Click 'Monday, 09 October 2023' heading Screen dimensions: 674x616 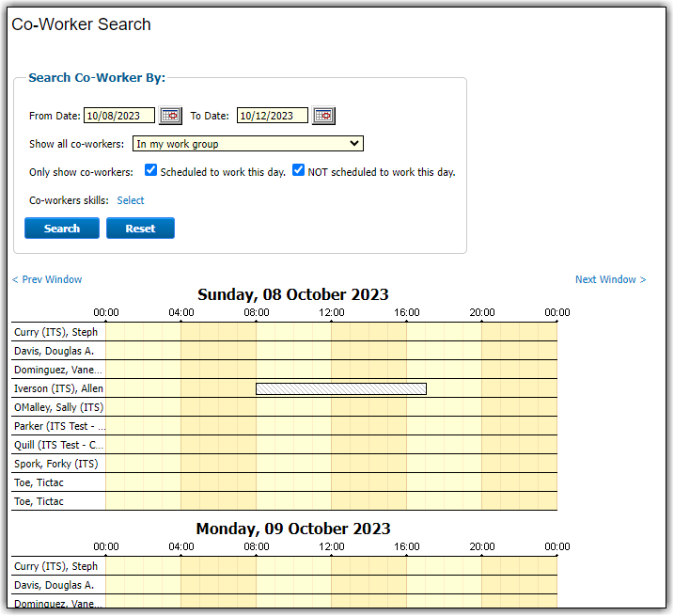click(x=293, y=529)
